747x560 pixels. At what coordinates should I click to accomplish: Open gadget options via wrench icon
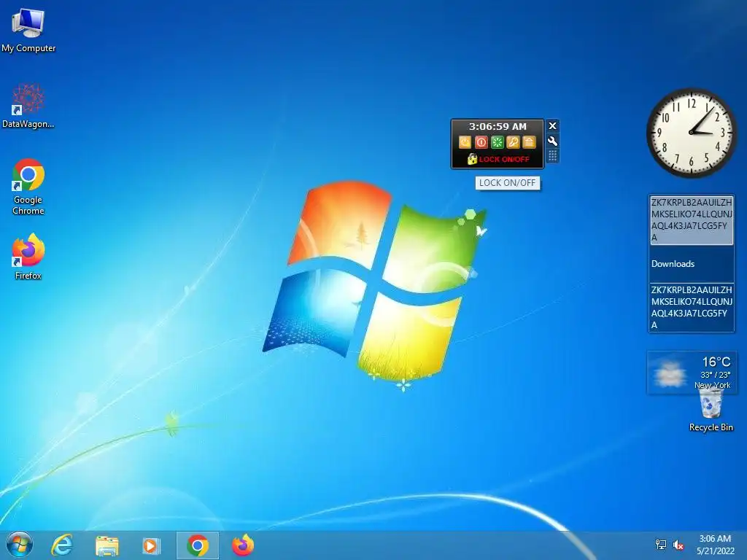pyautogui.click(x=553, y=141)
